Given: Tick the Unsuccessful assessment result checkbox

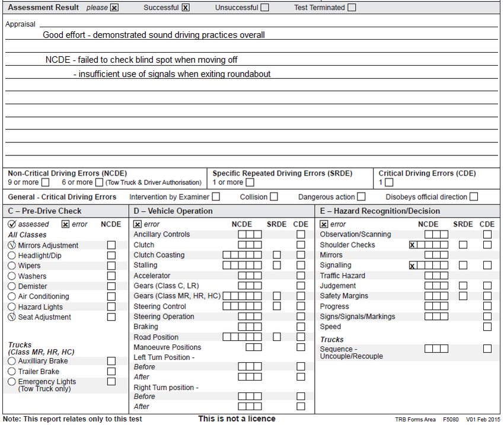Looking at the screenshot, I should [265, 7].
